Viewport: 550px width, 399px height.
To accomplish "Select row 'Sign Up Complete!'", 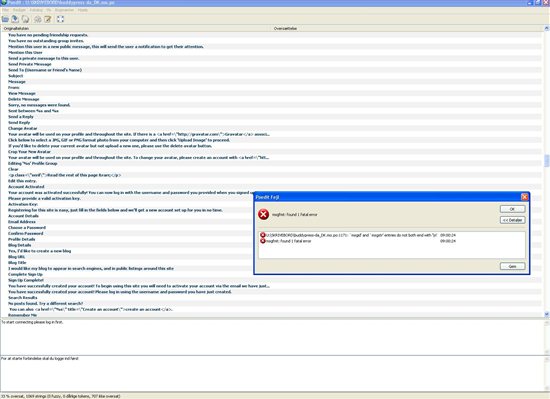I will pos(272,280).
